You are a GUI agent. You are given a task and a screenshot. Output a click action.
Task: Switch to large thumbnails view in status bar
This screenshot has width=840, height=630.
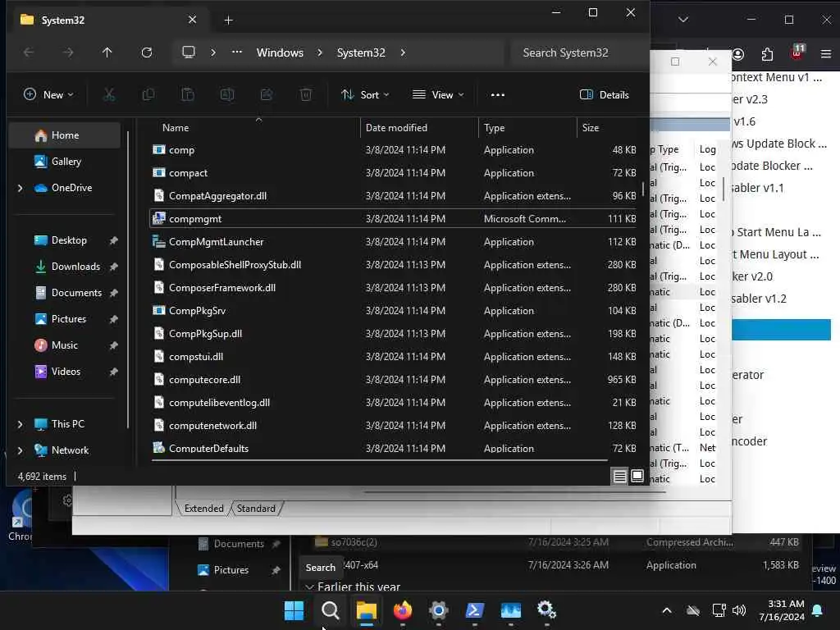click(x=637, y=476)
